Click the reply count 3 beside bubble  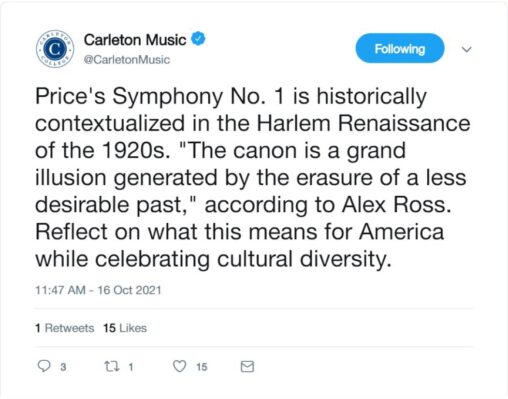[63, 367]
